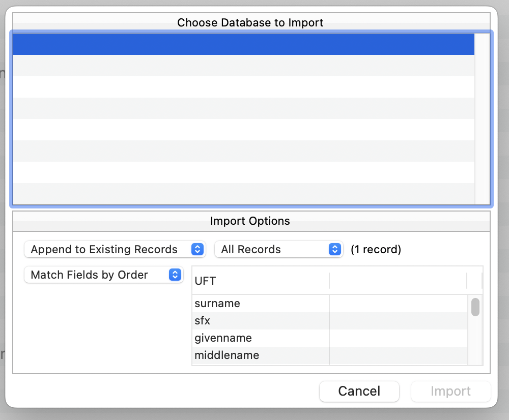
Task: Open the Append to Existing Records dropdown
Action: coord(115,249)
